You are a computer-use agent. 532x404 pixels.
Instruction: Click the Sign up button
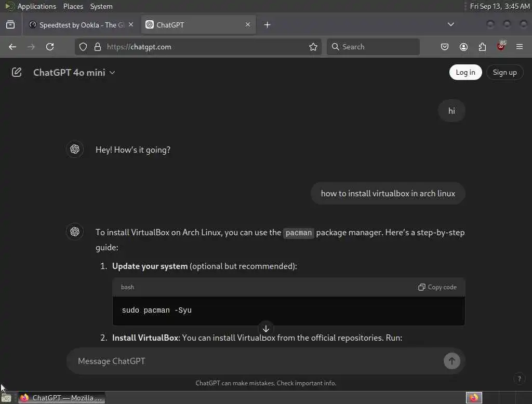pyautogui.click(x=504, y=72)
